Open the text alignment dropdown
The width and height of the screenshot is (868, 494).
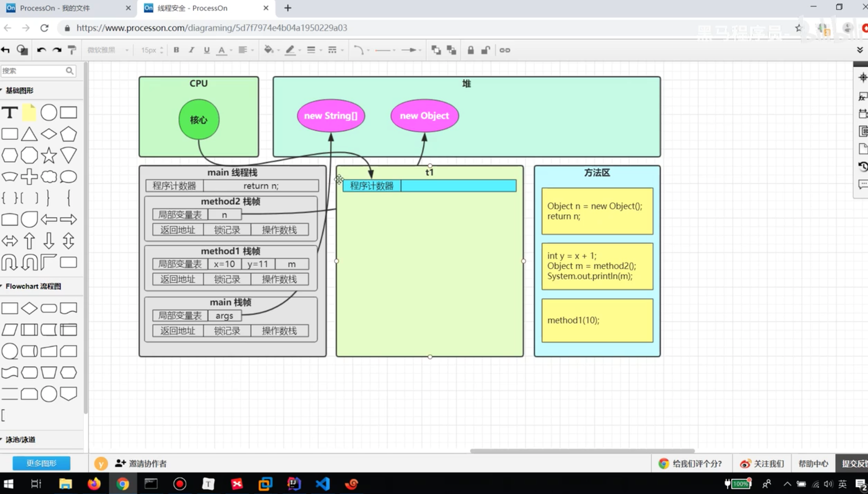[x=245, y=50]
